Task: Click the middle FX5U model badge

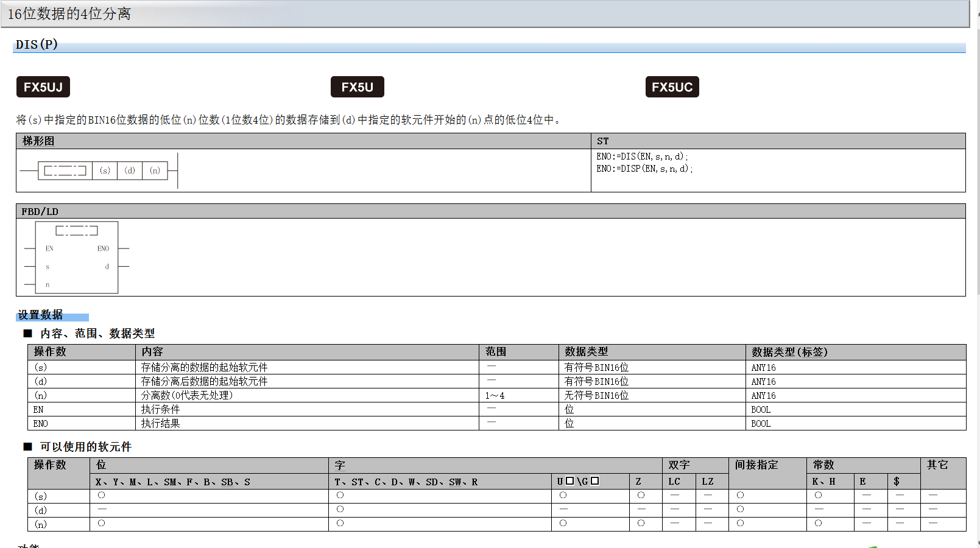Action: (x=358, y=87)
